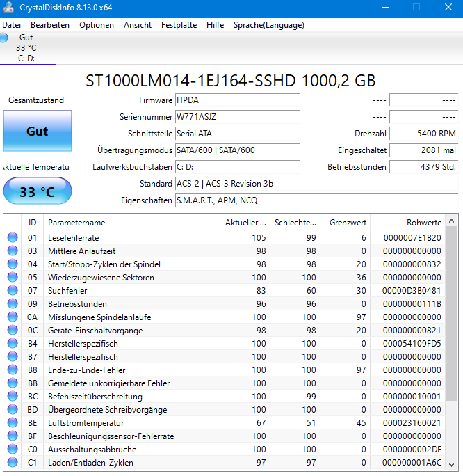Screen dimensions: 463x476
Task: Open the Bearbeiten menu
Action: pos(50,25)
